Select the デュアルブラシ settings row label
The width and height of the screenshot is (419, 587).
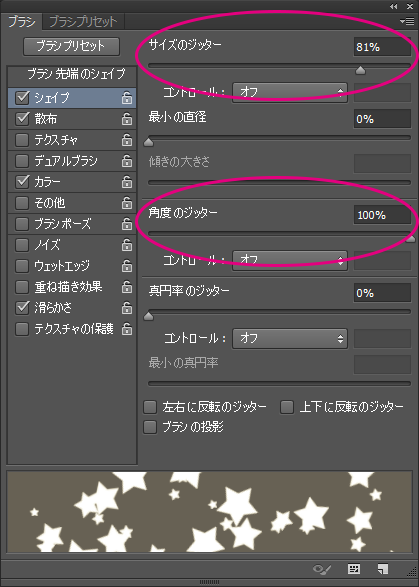pos(66,161)
